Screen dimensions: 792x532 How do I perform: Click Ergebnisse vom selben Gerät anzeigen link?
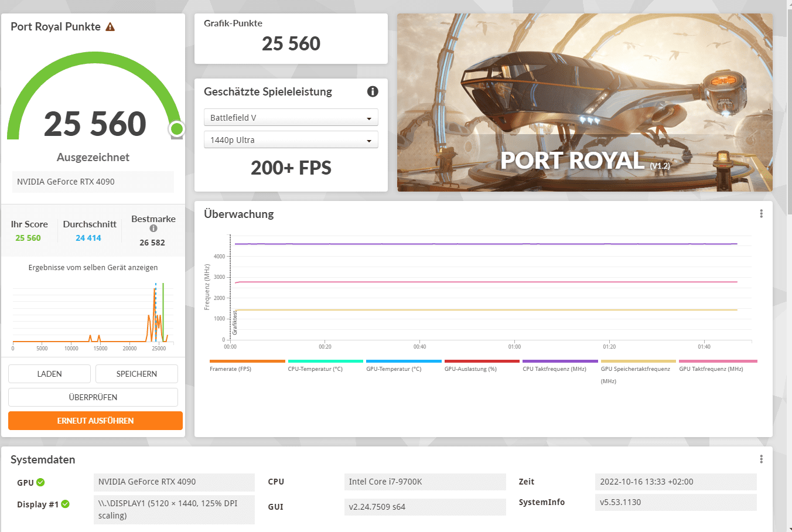click(93, 267)
